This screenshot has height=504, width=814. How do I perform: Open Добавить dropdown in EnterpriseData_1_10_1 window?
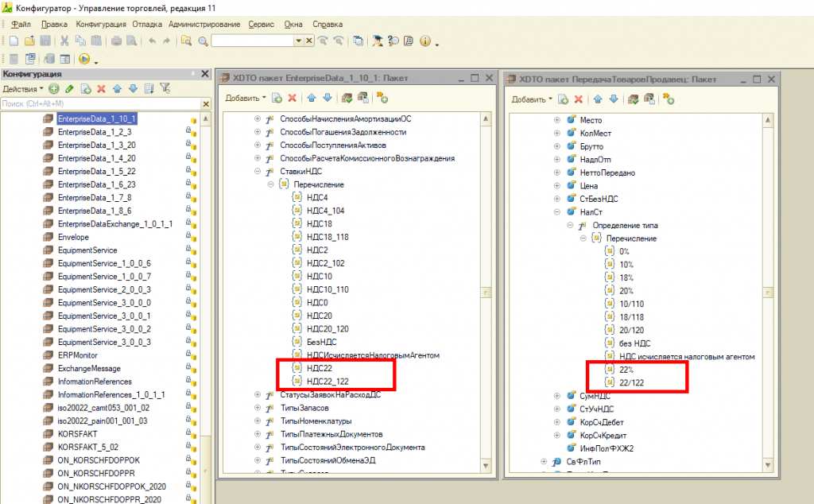click(x=246, y=98)
